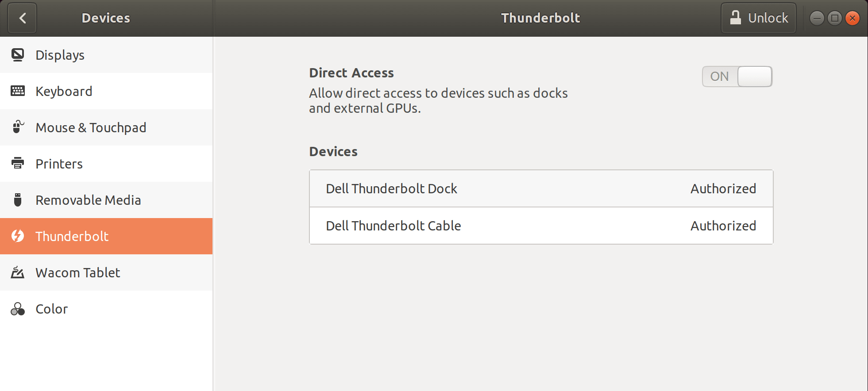Click the Color circles icon
The image size is (868, 391).
click(18, 309)
